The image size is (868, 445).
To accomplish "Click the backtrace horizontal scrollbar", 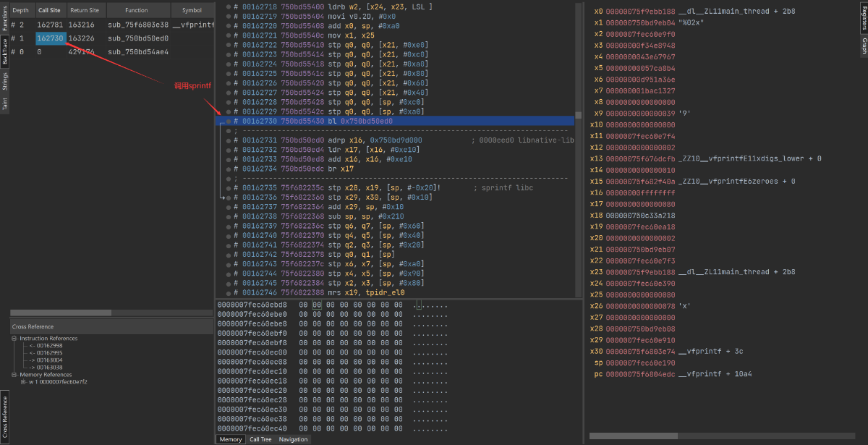I will click(x=61, y=313).
